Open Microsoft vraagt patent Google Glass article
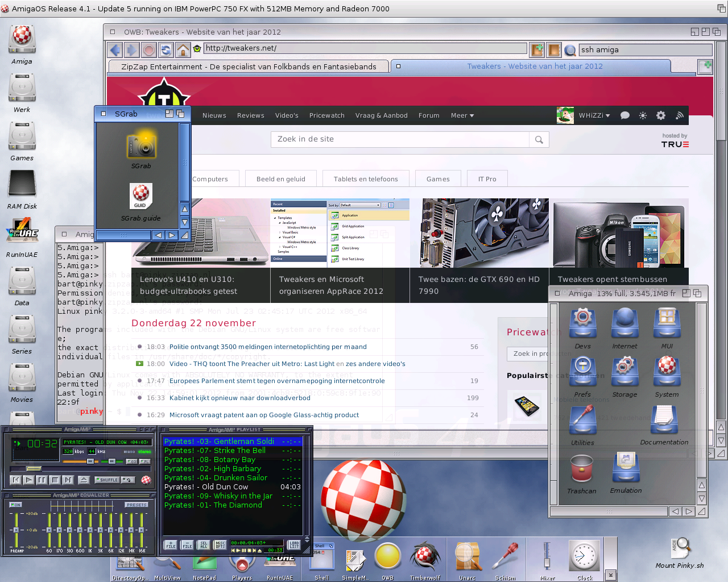The height and width of the screenshot is (582, 728). (x=264, y=415)
